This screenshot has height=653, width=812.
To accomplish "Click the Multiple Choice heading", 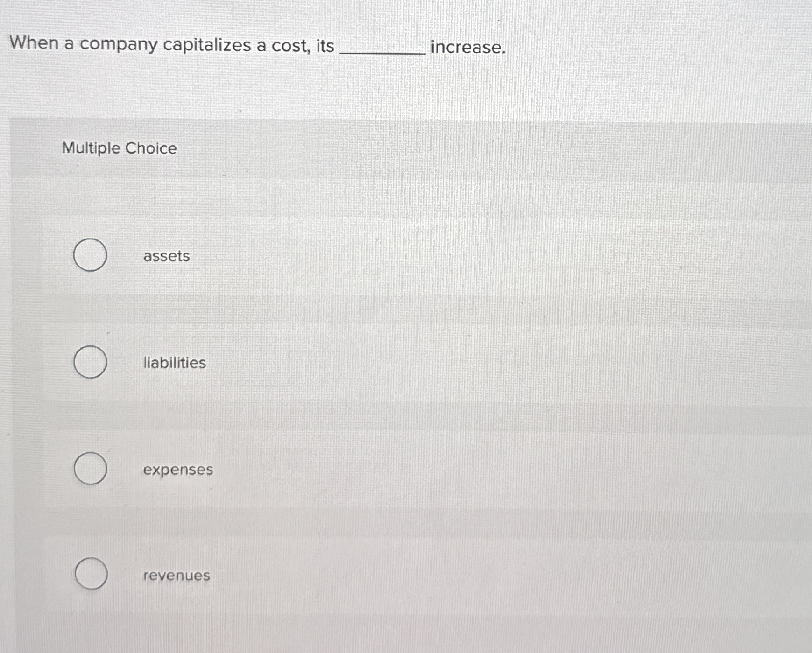I will point(119,148).
